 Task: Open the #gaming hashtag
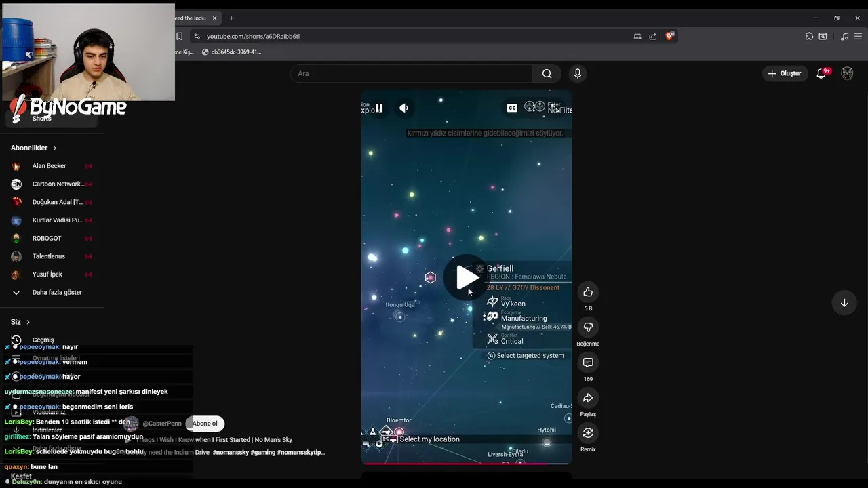[x=262, y=452]
